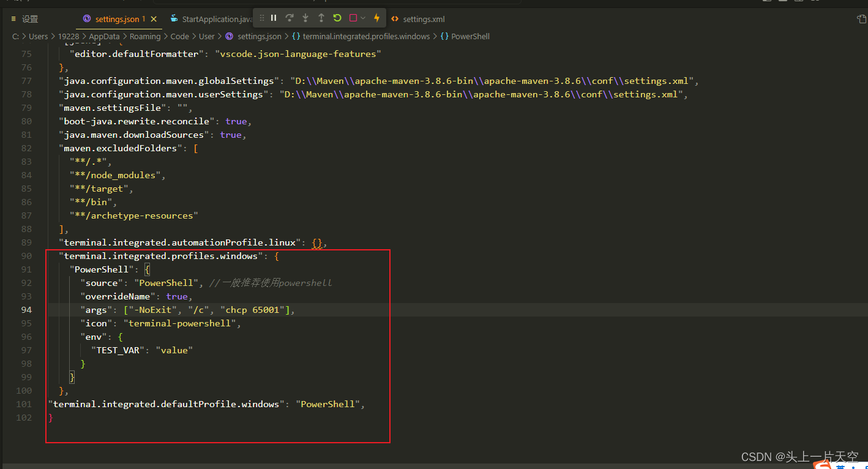Screen dimensions: 868x469
Task: Pause the debug session
Action: coord(274,18)
